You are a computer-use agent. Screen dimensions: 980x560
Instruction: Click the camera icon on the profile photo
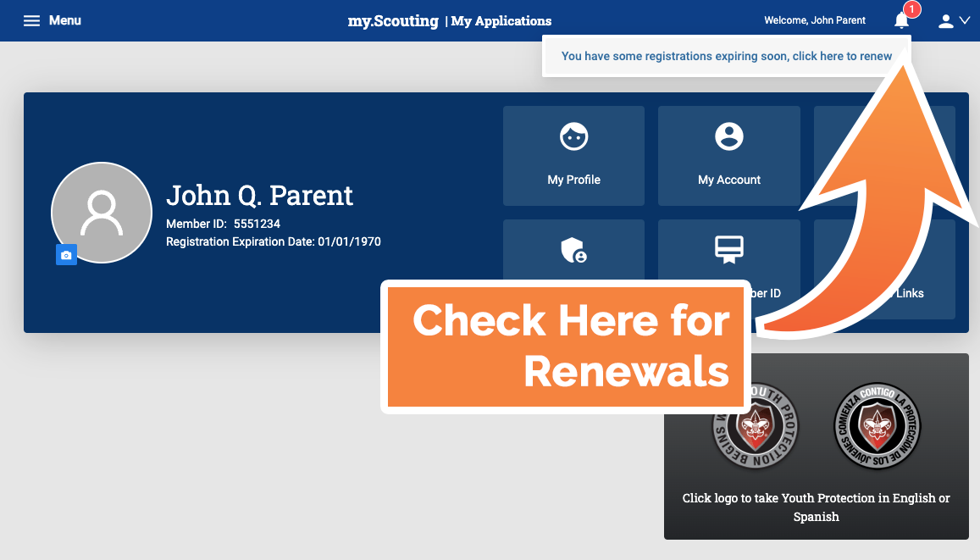coord(66,254)
